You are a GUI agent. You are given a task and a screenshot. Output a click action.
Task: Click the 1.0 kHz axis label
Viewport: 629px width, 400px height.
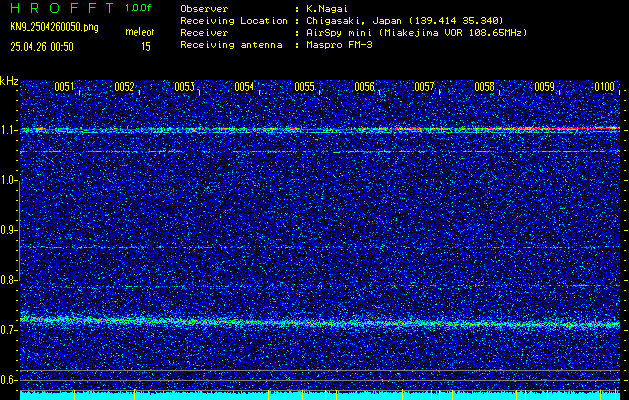[x=7, y=180]
